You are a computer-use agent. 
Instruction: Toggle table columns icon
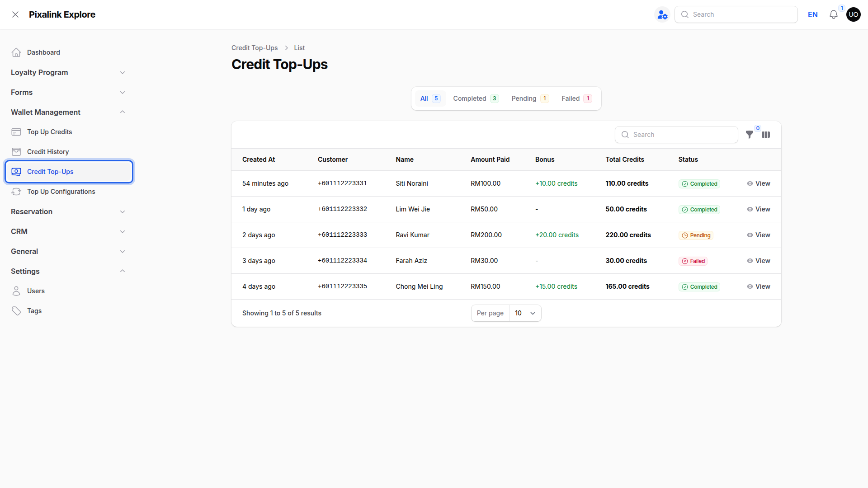766,135
